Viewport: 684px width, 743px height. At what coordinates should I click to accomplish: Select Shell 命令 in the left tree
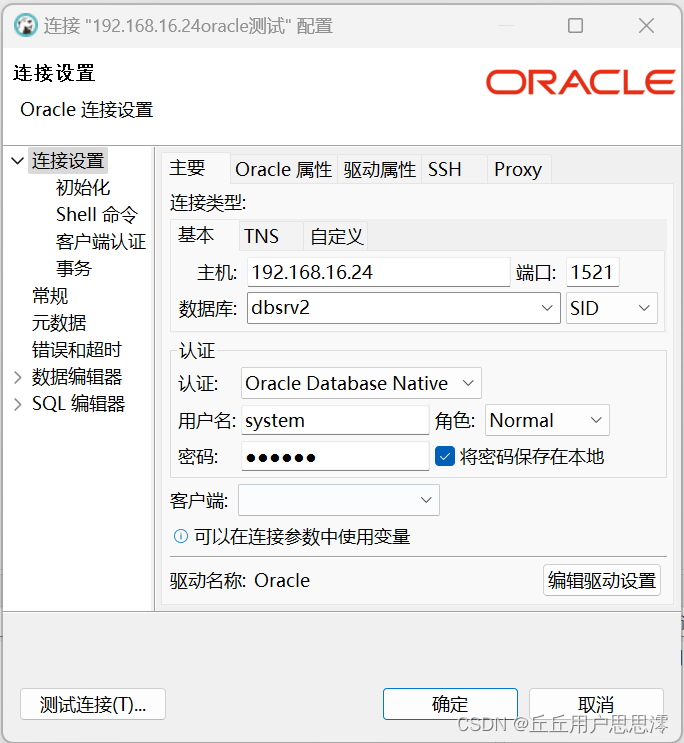97,215
